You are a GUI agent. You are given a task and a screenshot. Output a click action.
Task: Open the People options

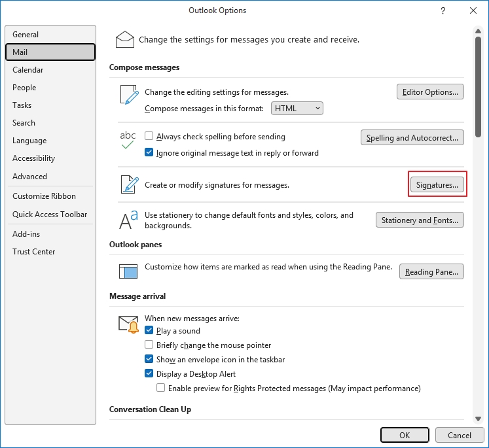pos(50,88)
